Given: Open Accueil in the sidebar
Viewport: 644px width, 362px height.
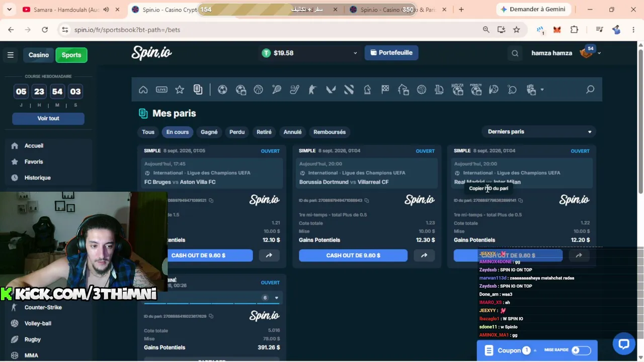Looking at the screenshot, I should coord(34,146).
